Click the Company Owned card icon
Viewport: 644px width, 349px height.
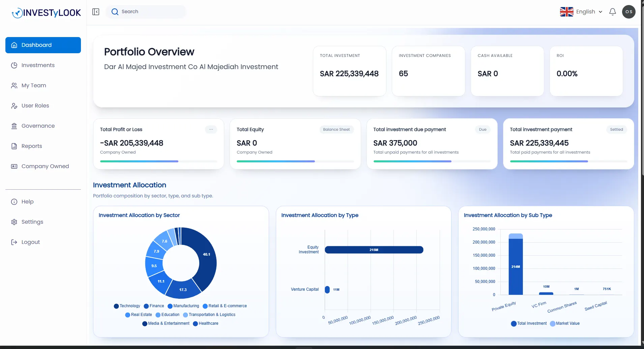(14, 166)
